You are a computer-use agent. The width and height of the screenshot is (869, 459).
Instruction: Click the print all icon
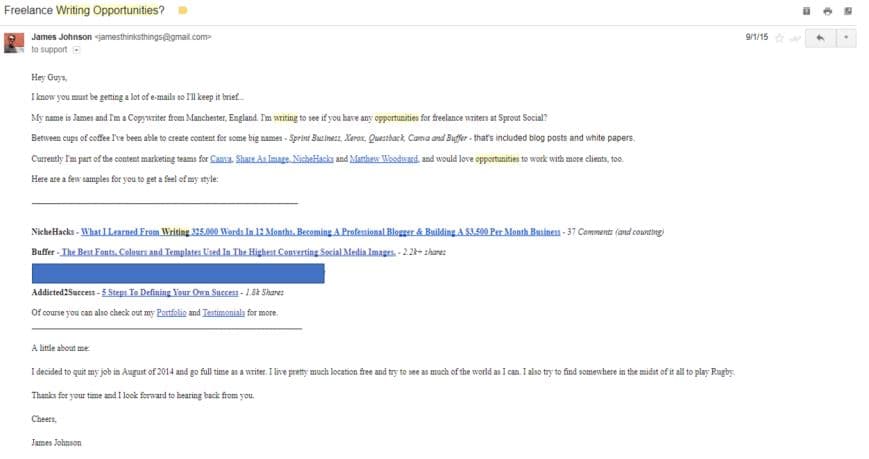(827, 11)
